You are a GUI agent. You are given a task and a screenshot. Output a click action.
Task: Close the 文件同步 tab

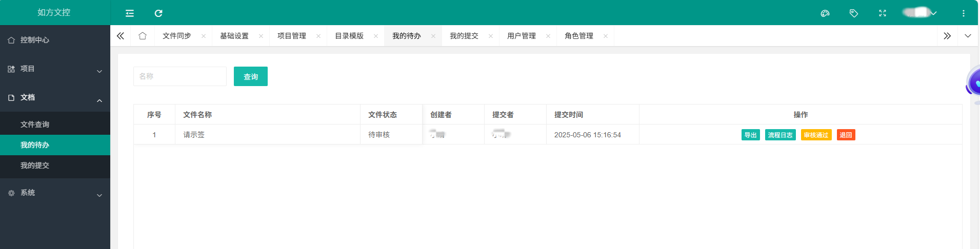tap(204, 36)
